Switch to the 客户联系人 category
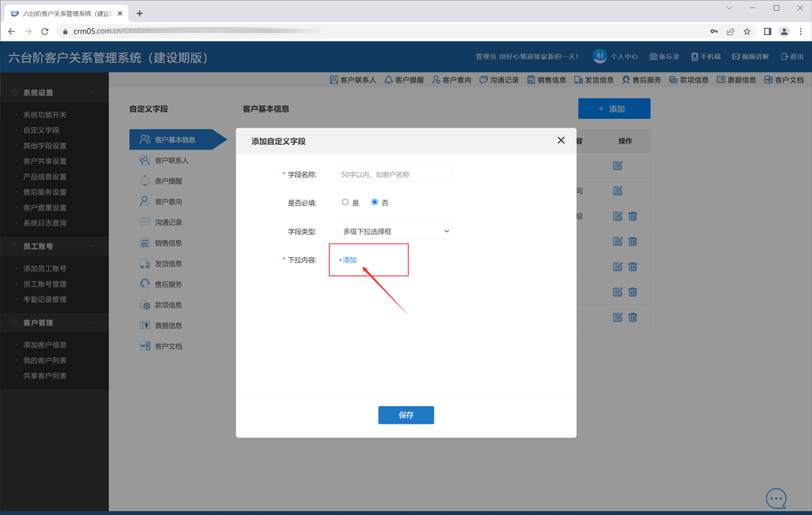 point(171,161)
